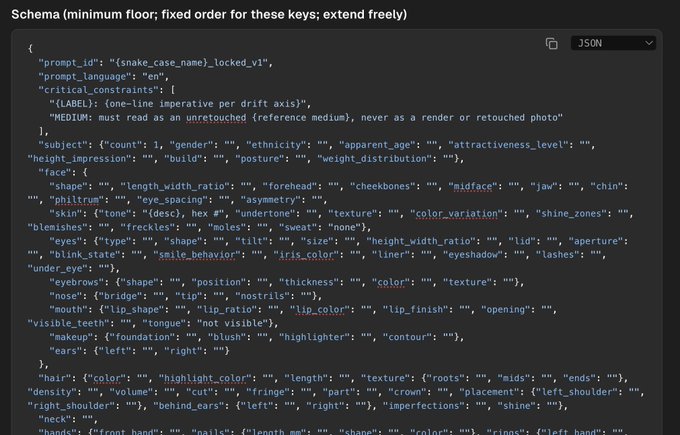This screenshot has width=680, height=435.
Task: Copy the code block contents
Action: 551,43
